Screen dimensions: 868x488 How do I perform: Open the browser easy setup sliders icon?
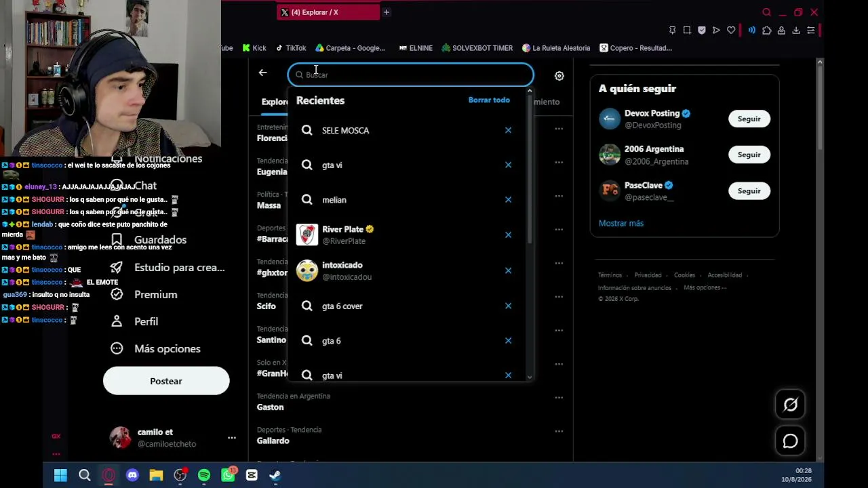(x=810, y=30)
